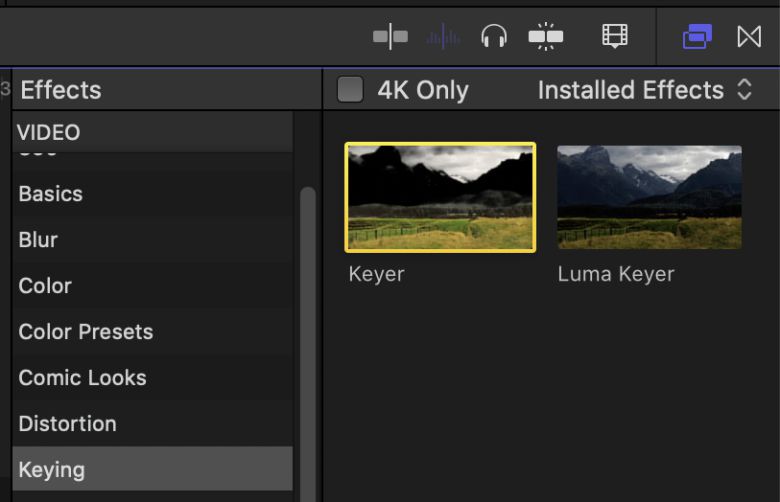The width and height of the screenshot is (780, 502).
Task: Open the Color Presets category
Action: click(86, 332)
